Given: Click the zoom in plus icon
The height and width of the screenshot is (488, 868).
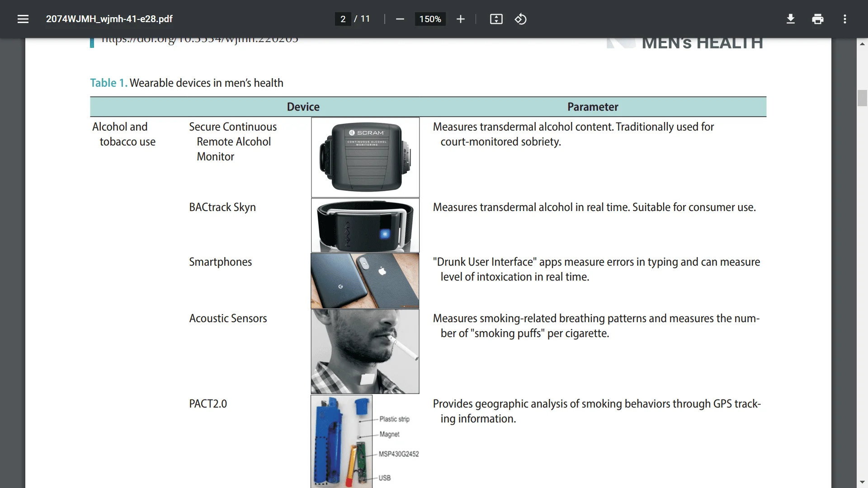Looking at the screenshot, I should click(460, 19).
